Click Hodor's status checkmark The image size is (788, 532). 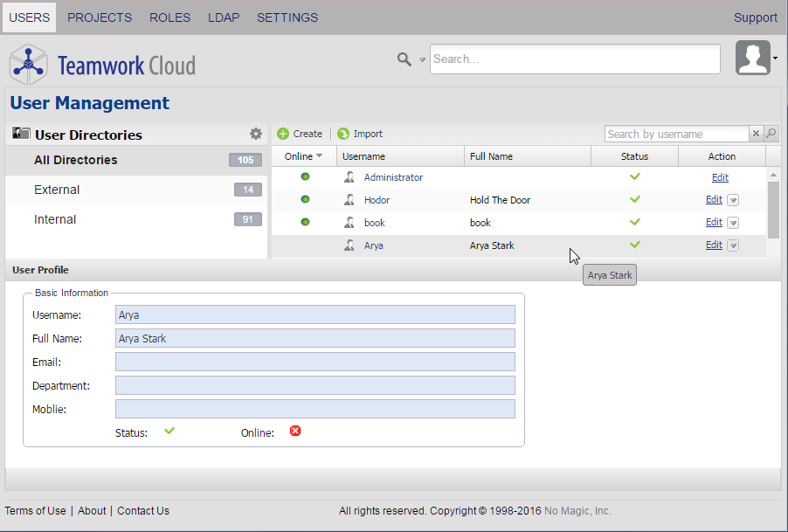click(x=635, y=199)
